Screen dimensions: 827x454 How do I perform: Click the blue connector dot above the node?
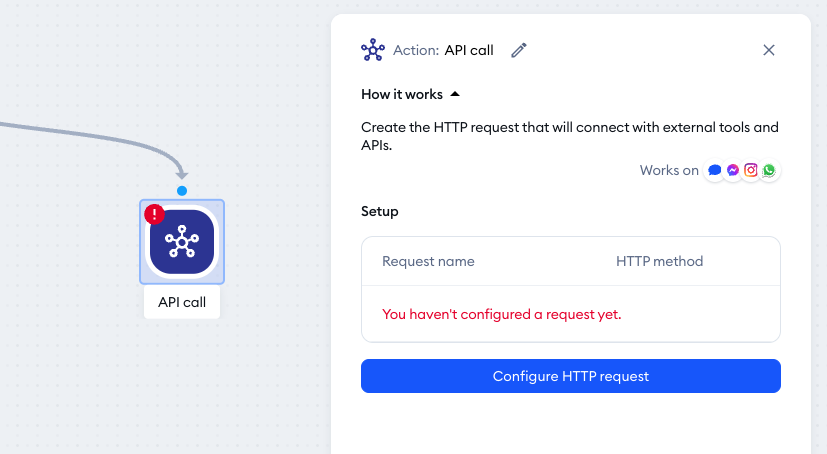pos(182,191)
